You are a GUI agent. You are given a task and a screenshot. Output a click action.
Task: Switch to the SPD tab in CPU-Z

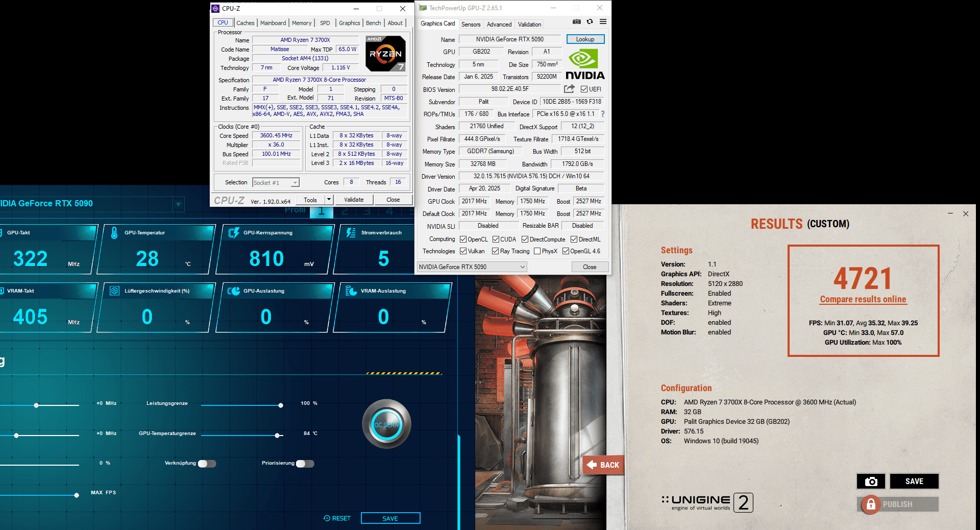325,23
